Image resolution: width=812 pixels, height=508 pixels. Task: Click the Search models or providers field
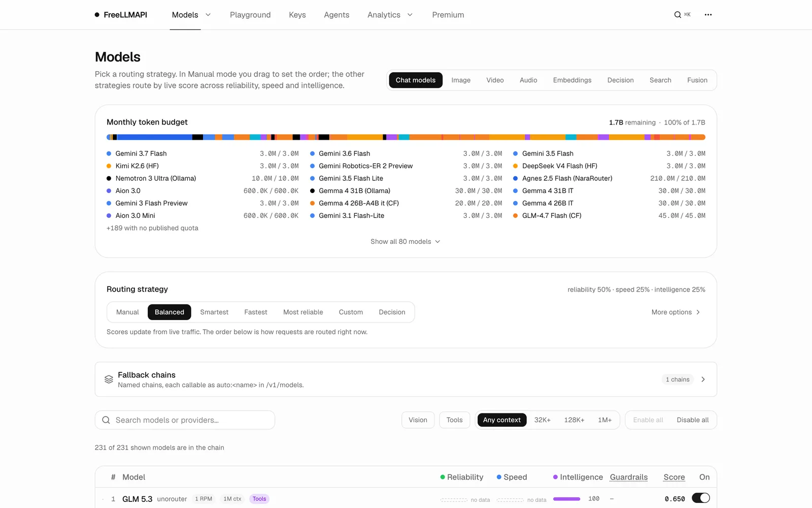185,420
